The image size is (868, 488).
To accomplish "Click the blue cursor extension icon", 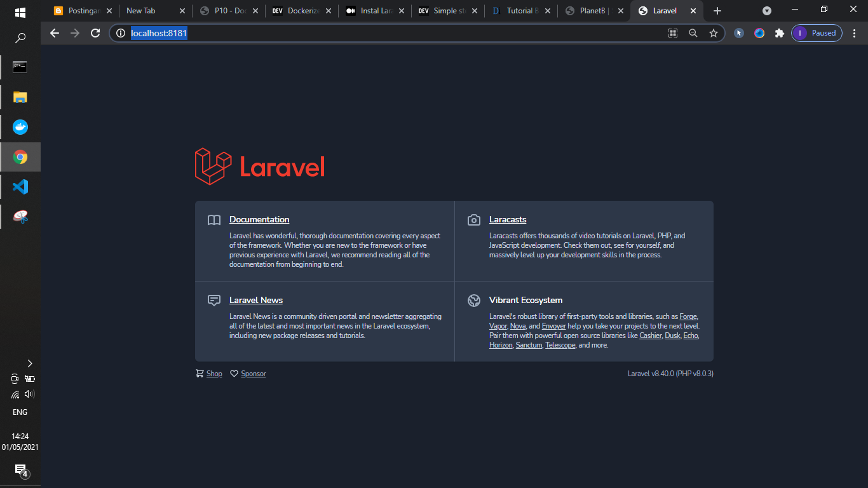I will coord(738,33).
